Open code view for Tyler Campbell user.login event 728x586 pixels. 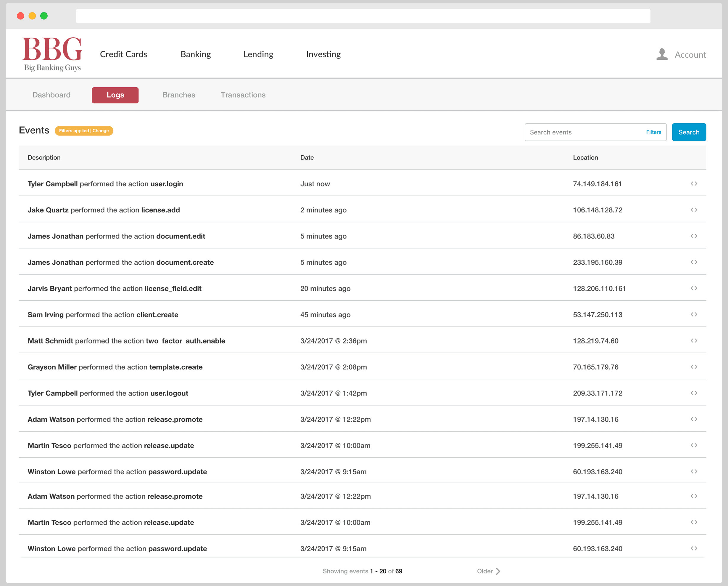click(695, 184)
